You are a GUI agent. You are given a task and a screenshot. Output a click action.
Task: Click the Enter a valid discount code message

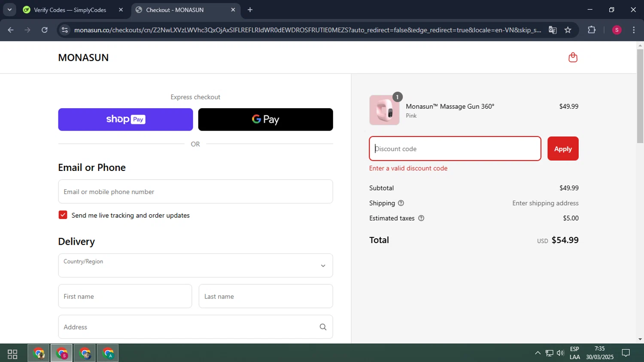click(x=408, y=168)
